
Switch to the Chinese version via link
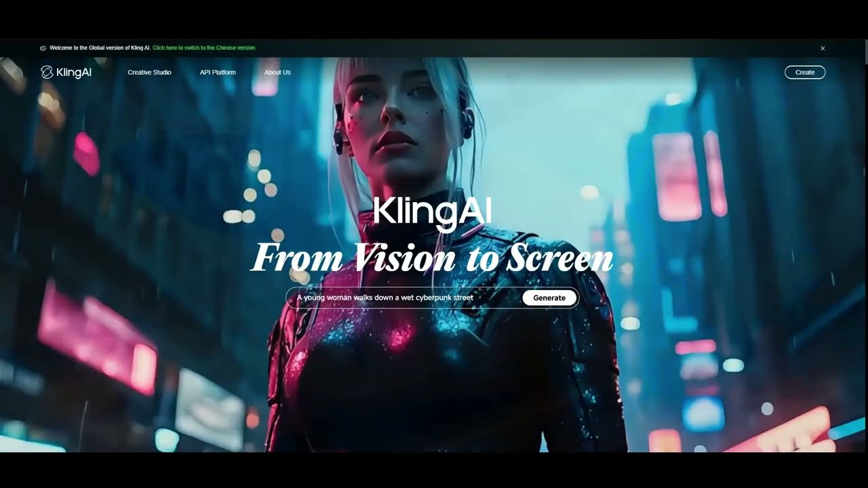point(204,48)
